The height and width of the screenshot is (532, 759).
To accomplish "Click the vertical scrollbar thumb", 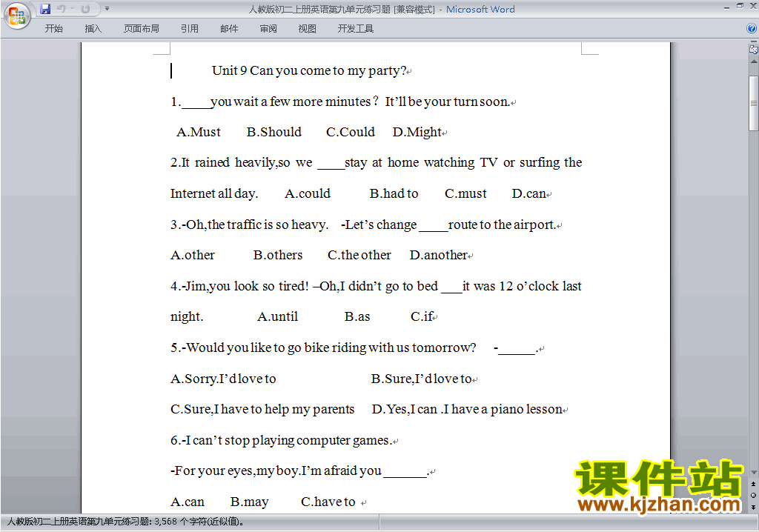I will (x=754, y=103).
